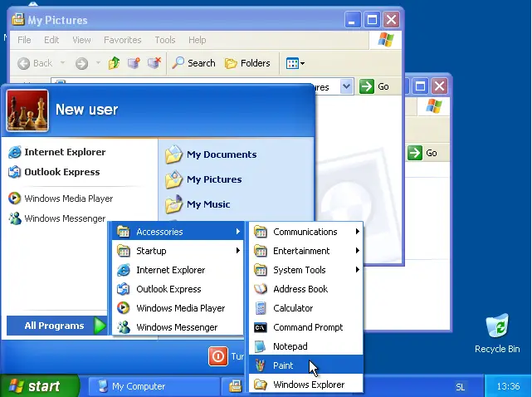The height and width of the screenshot is (397, 532).
Task: Open Windows Media Player in All Programs list
Action: [x=178, y=308]
